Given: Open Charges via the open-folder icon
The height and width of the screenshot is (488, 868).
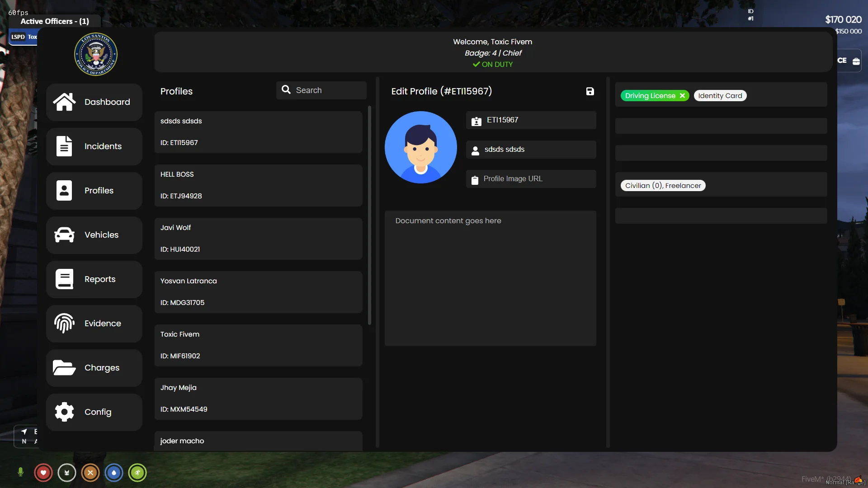Looking at the screenshot, I should click(x=64, y=367).
